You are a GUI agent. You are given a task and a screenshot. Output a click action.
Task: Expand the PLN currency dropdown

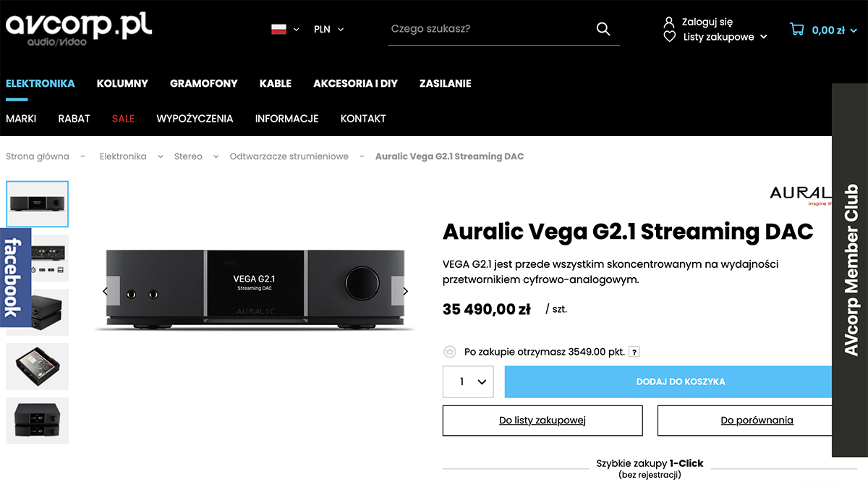[329, 30]
